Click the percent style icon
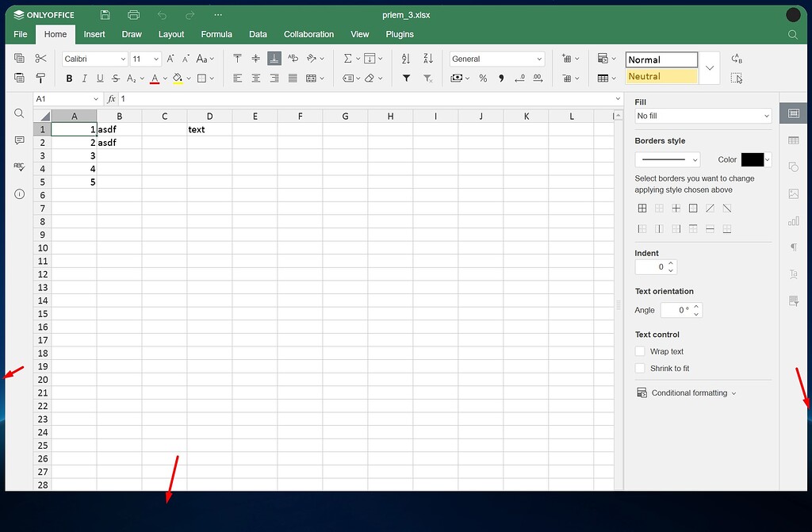 coord(482,78)
